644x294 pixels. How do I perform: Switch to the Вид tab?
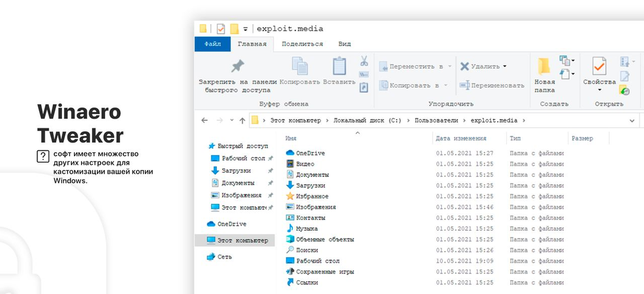(345, 44)
